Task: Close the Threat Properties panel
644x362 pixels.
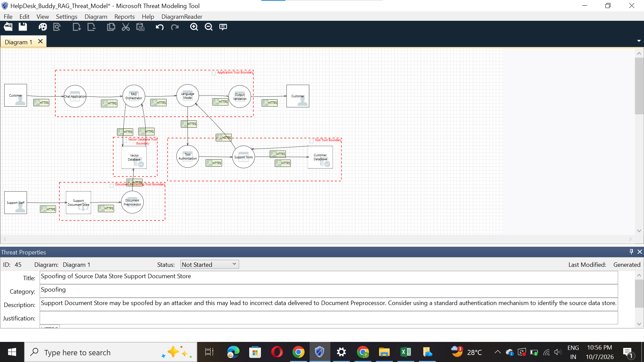Action: point(640,252)
